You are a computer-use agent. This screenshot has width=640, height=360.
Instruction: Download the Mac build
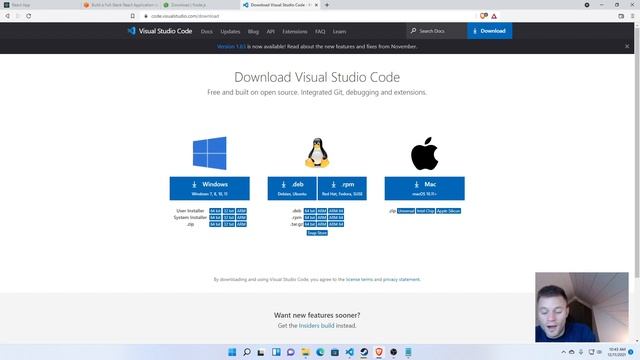click(x=424, y=188)
